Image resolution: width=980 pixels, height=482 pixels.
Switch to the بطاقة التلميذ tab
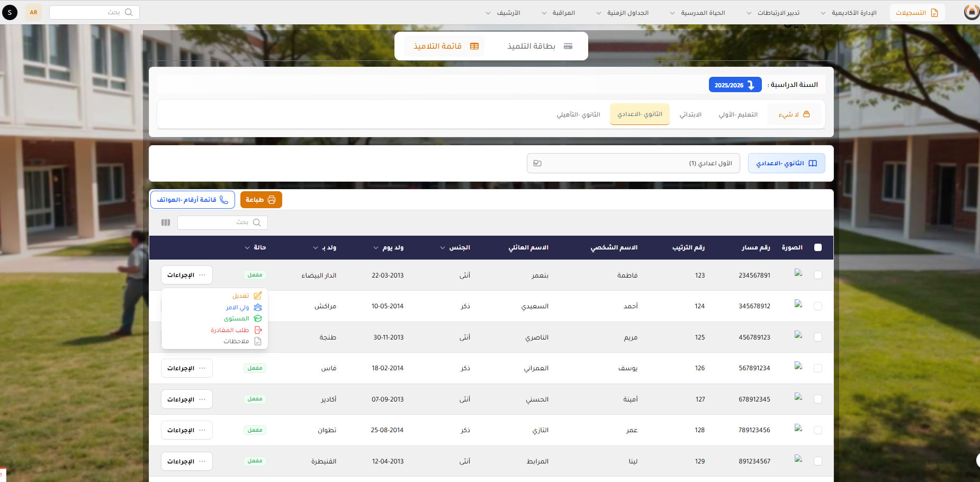point(540,46)
